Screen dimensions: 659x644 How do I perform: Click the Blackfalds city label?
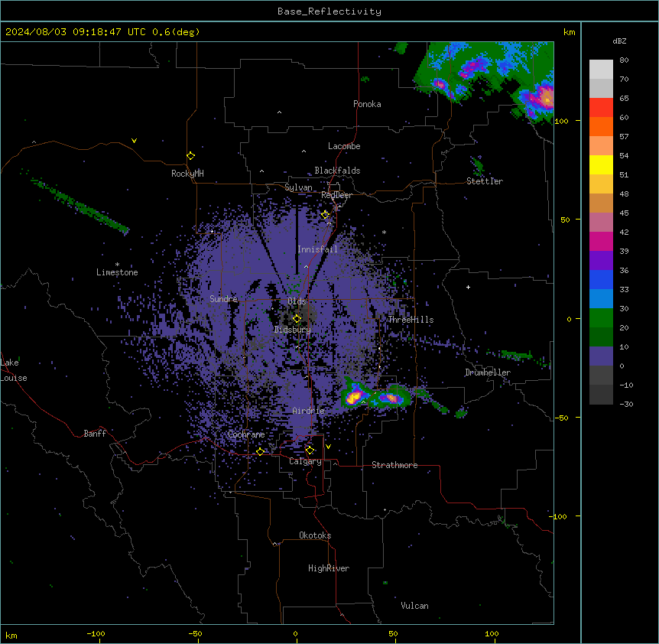click(x=337, y=171)
